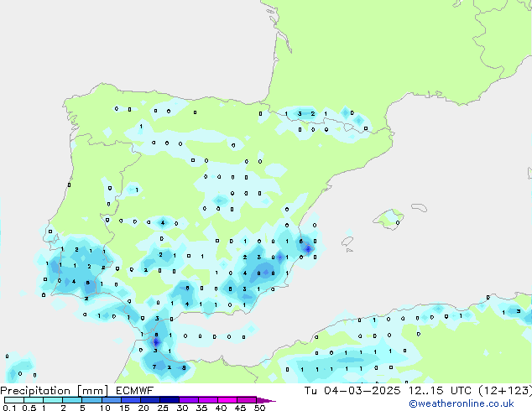Select the 0.5–1 mm legend color segment
532x411 pixels.
point(34,400)
